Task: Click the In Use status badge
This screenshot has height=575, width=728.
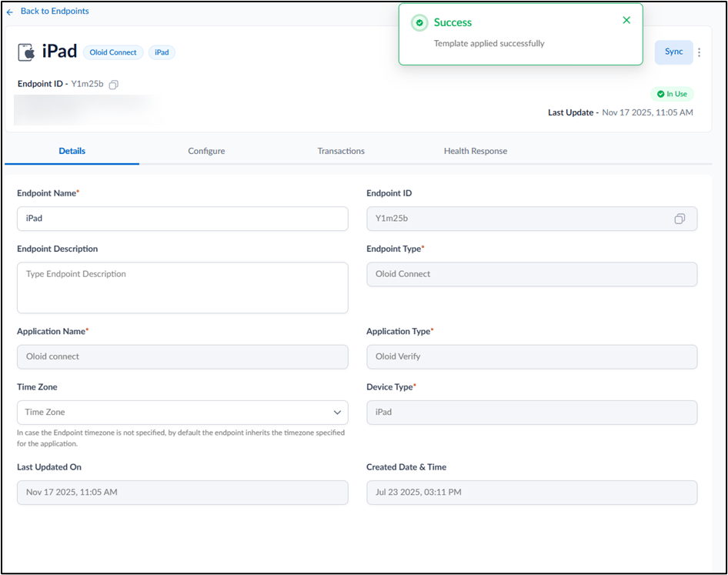Action: coord(672,94)
